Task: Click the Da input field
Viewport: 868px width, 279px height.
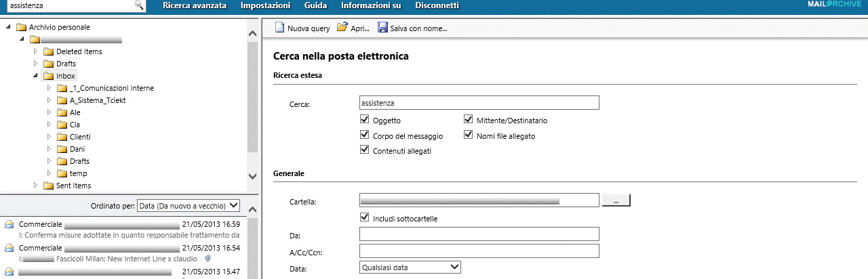Action: (x=479, y=234)
